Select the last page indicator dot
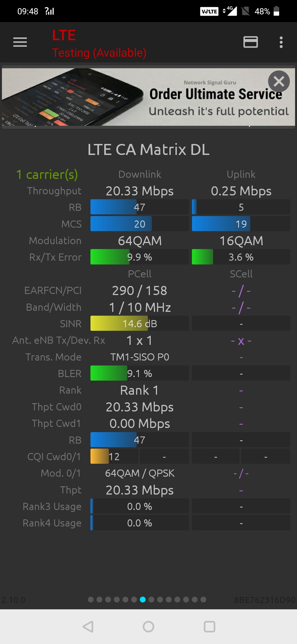The width and height of the screenshot is (297, 644). click(203, 599)
